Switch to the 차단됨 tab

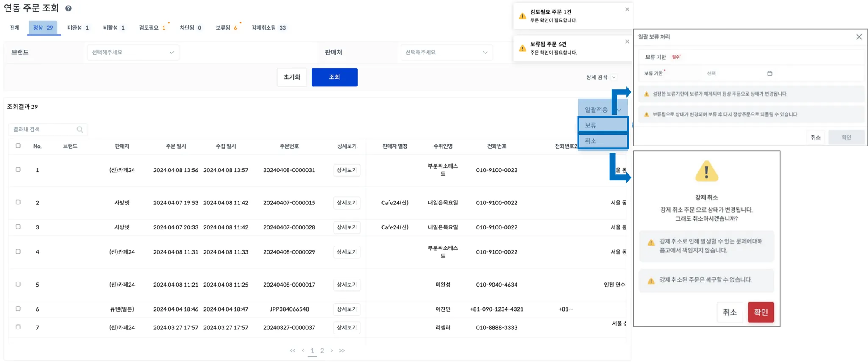[x=190, y=28]
